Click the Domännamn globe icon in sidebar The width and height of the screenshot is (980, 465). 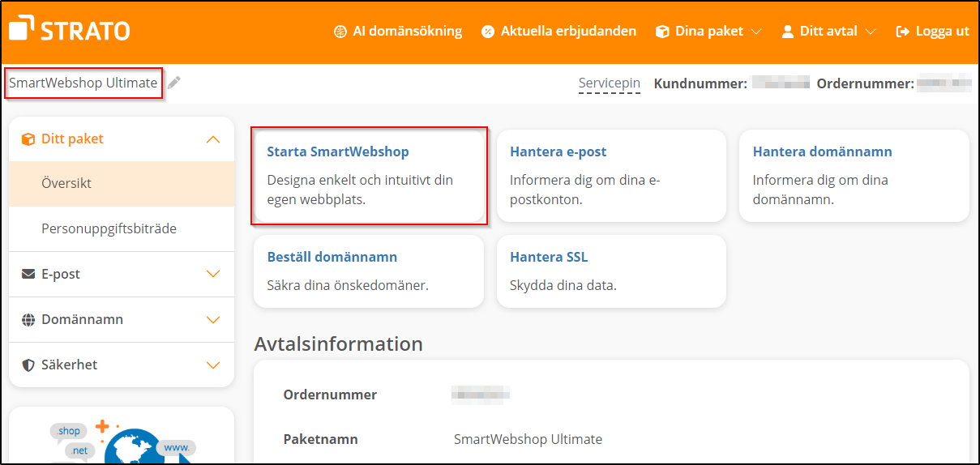point(28,319)
